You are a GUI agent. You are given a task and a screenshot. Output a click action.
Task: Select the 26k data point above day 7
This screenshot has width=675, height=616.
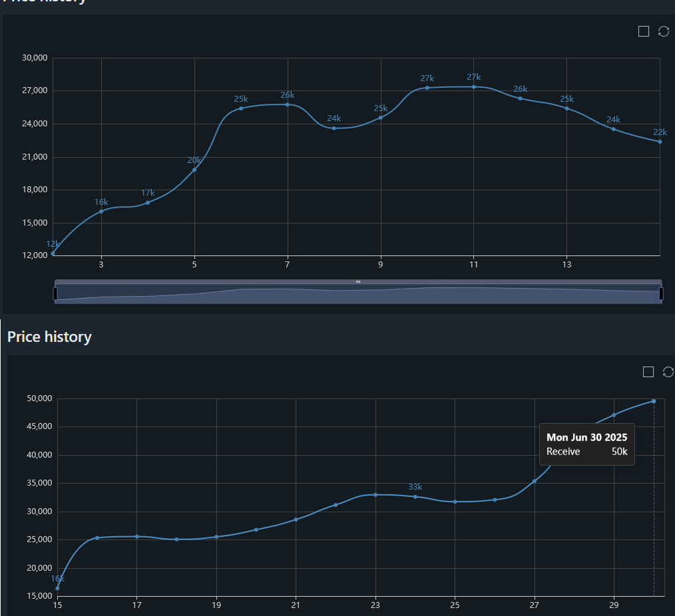coord(288,104)
